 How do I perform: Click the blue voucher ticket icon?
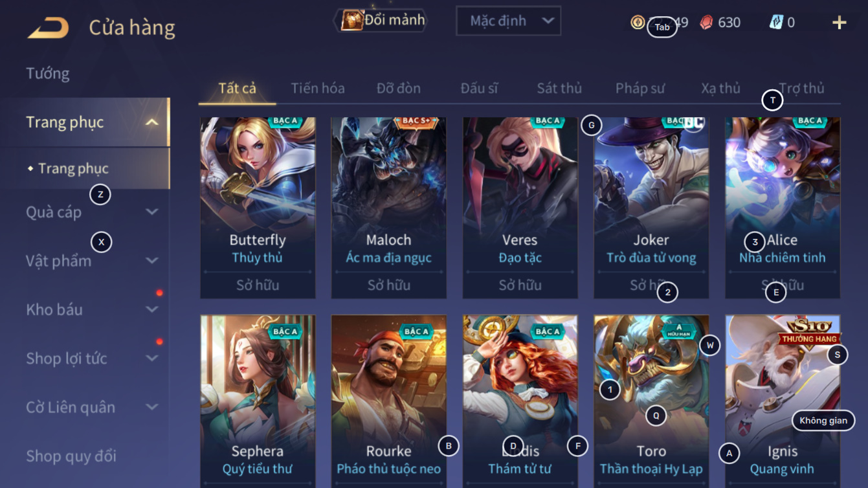776,22
